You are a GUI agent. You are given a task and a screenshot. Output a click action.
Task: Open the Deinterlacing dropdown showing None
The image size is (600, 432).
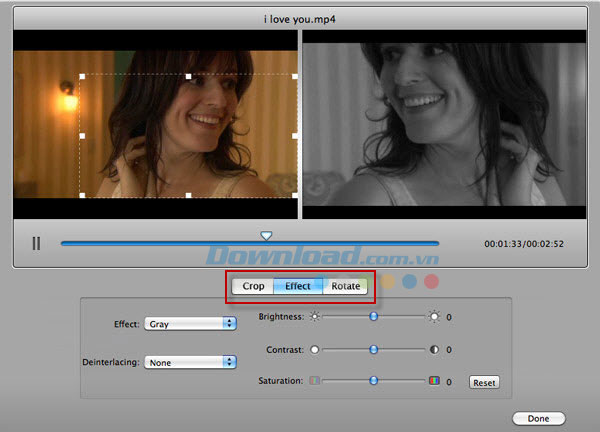191,362
